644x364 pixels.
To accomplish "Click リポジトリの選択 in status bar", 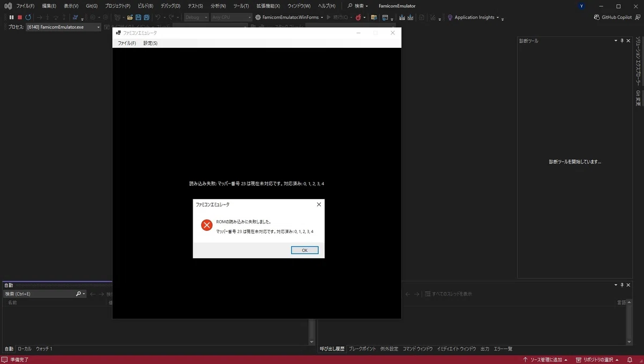I will [597, 360].
